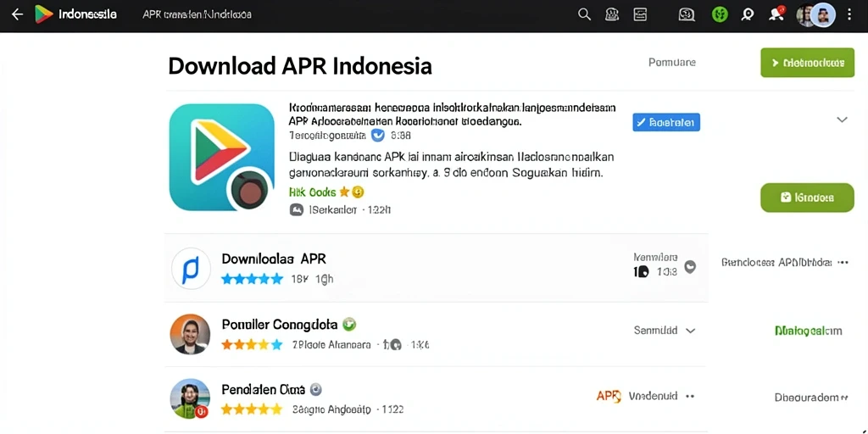Open the Pendaten Oima avatar
This screenshot has width=868, height=434.
click(190, 398)
